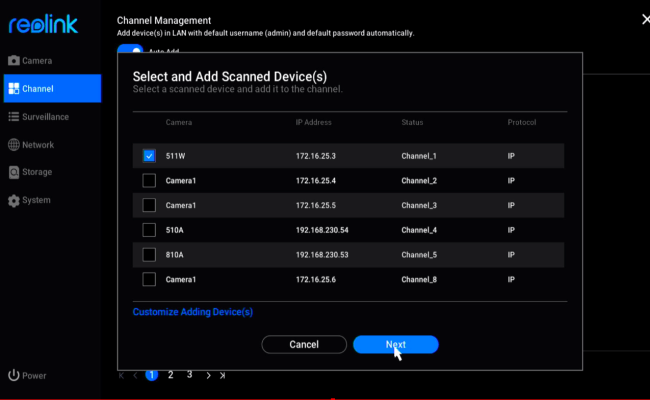Uncheck the 511W camera checkbox

point(149,156)
